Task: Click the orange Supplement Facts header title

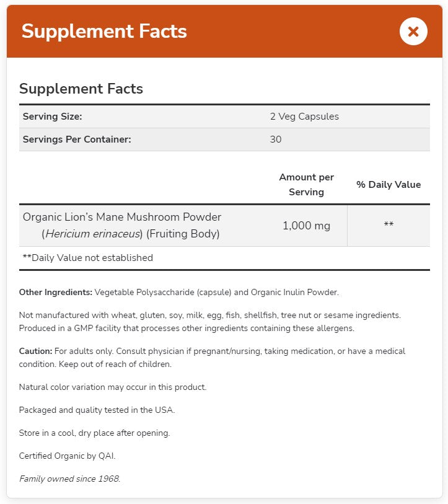Action: click(x=104, y=32)
